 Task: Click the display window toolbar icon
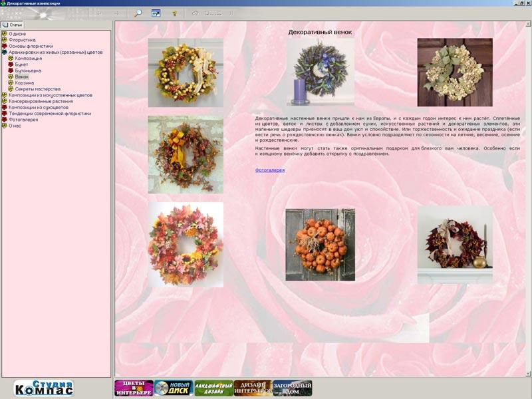pyautogui.click(x=156, y=13)
